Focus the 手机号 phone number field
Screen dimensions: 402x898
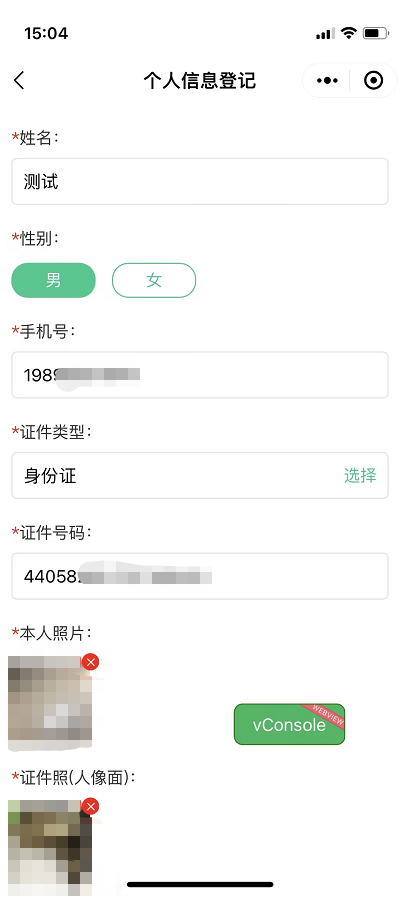200,375
